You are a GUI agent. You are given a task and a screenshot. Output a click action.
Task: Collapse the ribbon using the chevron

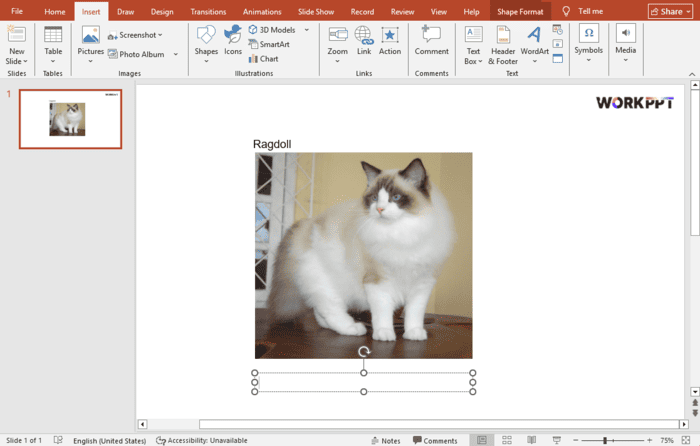[x=692, y=74]
